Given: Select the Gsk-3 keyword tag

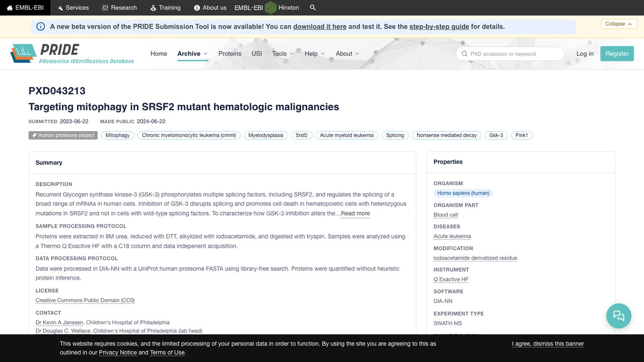Looking at the screenshot, I should pyautogui.click(x=496, y=135).
